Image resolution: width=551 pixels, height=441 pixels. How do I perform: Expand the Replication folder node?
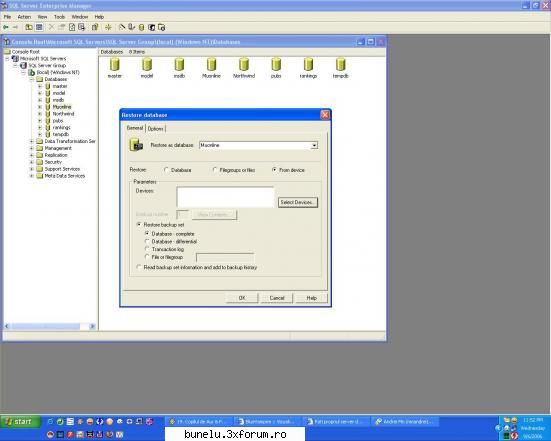(x=32, y=155)
